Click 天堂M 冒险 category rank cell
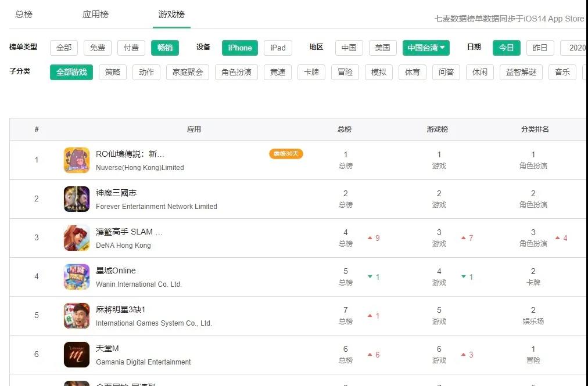Screen dimensions: 588x386 click(x=533, y=355)
